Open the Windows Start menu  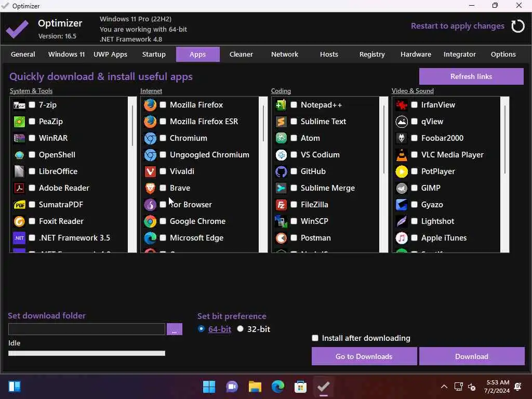[209, 387]
